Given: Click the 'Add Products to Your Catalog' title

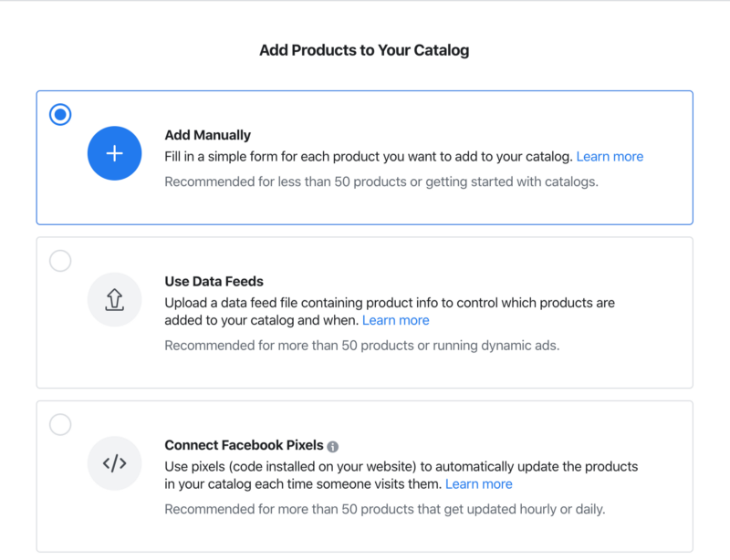Looking at the screenshot, I should coord(364,50).
